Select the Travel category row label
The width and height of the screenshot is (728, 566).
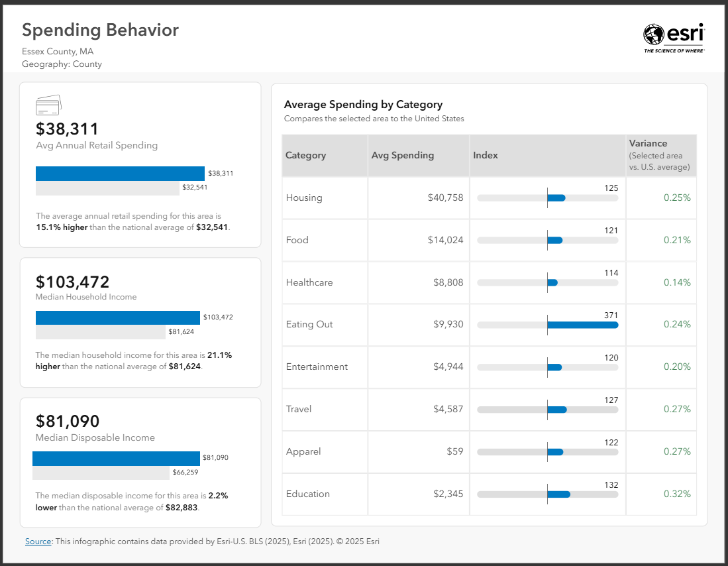click(299, 409)
